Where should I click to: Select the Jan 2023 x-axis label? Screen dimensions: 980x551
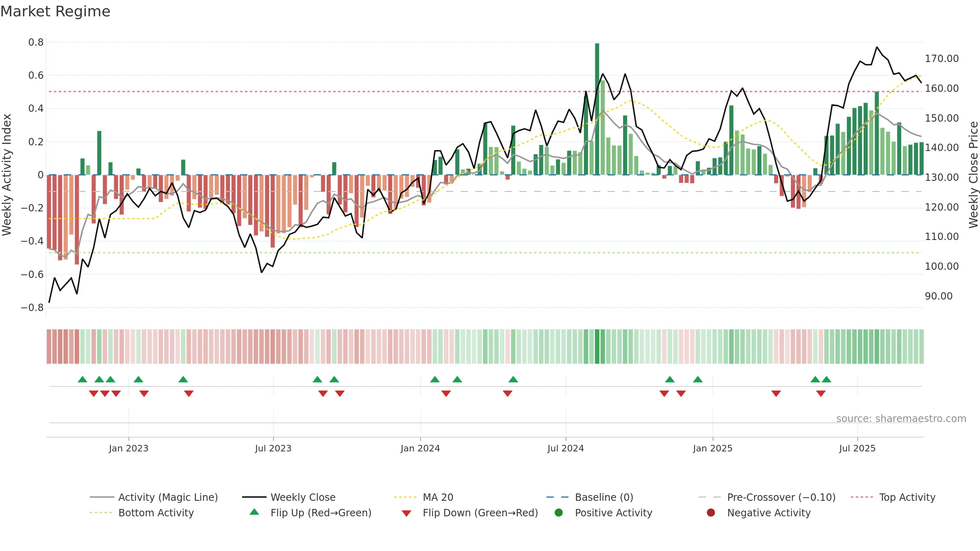129,448
